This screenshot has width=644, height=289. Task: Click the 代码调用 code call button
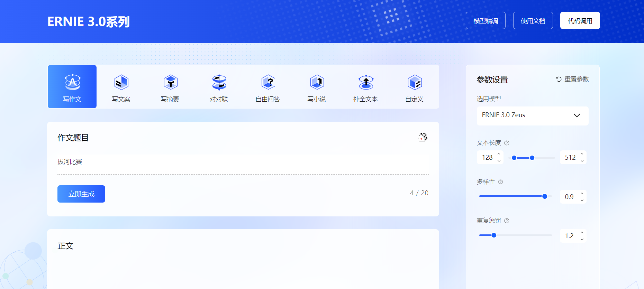pyautogui.click(x=580, y=21)
